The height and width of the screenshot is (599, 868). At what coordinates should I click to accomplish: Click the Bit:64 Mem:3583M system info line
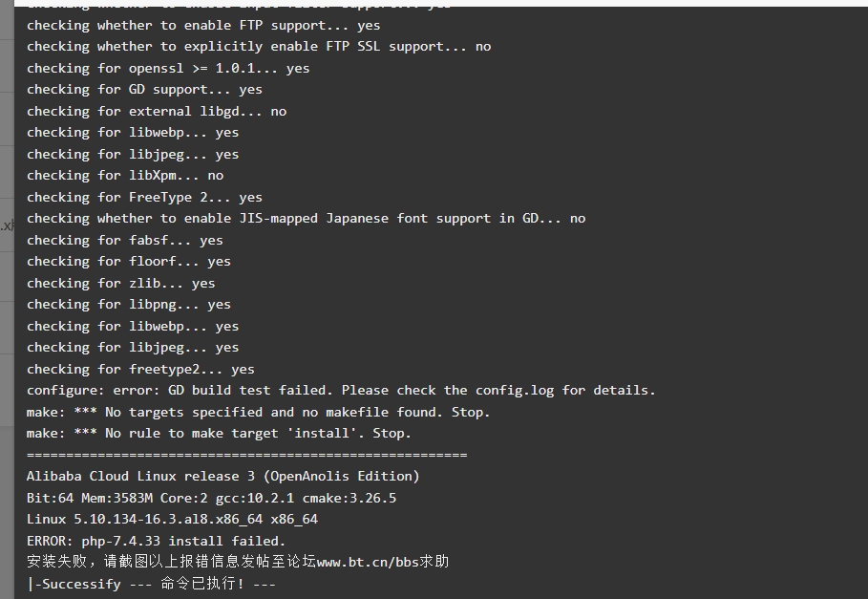211,498
